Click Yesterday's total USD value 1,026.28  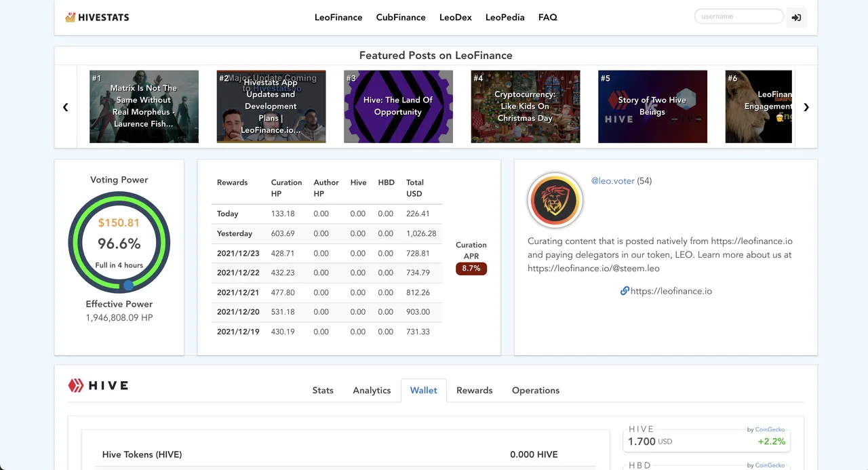pyautogui.click(x=421, y=233)
